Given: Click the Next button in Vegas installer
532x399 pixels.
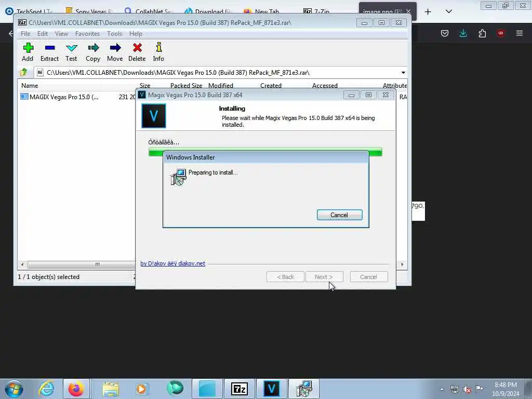Looking at the screenshot, I should (x=324, y=277).
